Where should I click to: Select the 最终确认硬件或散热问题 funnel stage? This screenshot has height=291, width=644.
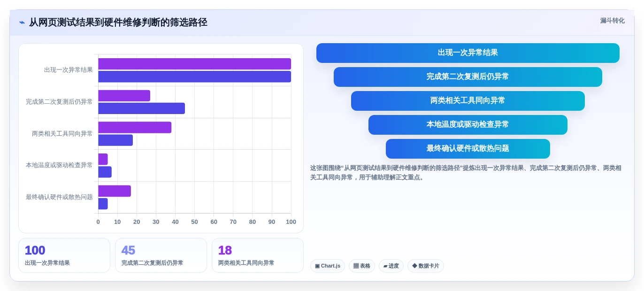tap(468, 149)
